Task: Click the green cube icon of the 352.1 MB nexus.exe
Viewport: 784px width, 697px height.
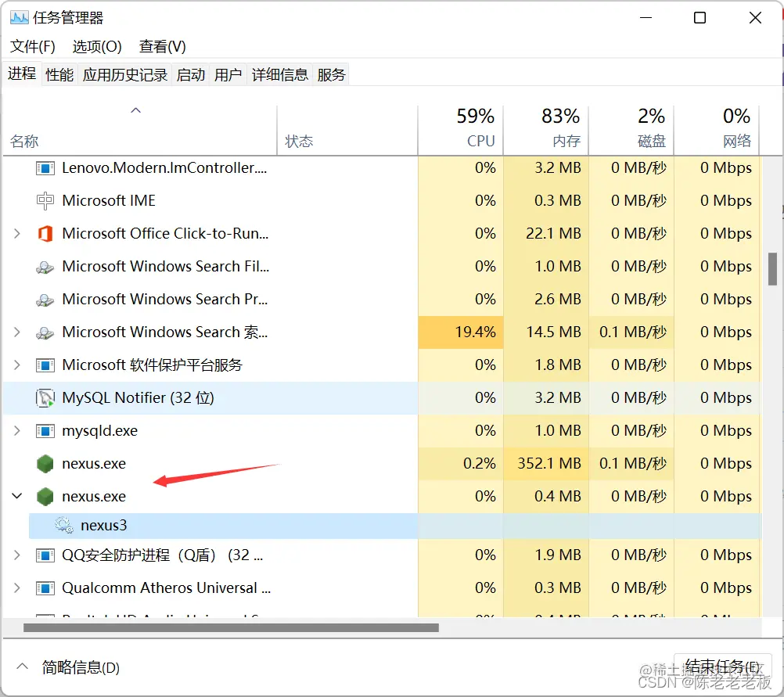Action: pyautogui.click(x=45, y=464)
